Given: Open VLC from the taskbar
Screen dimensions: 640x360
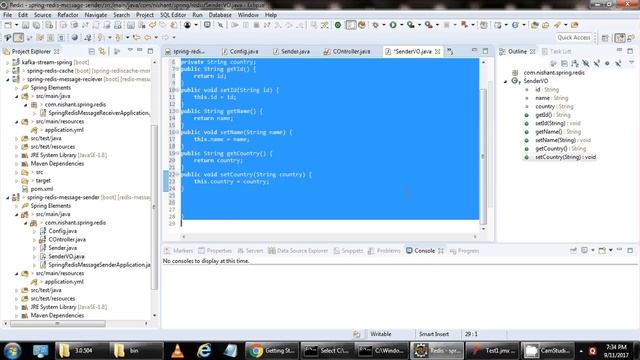Looking at the screenshot, I should 177,351.
